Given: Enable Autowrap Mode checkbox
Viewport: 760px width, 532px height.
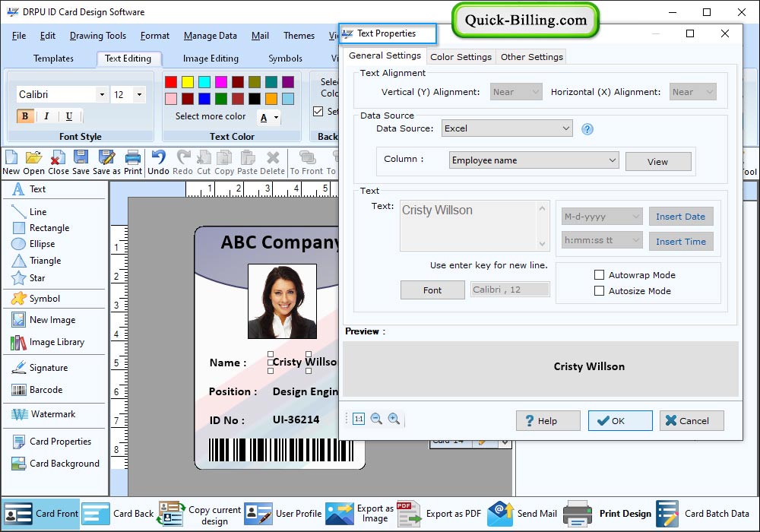Looking at the screenshot, I should 599,275.
